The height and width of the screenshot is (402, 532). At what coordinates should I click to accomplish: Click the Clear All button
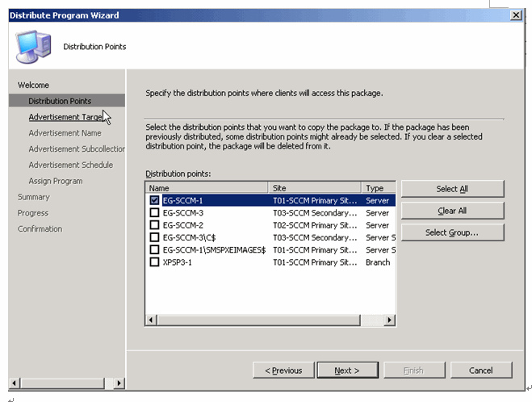point(452,211)
